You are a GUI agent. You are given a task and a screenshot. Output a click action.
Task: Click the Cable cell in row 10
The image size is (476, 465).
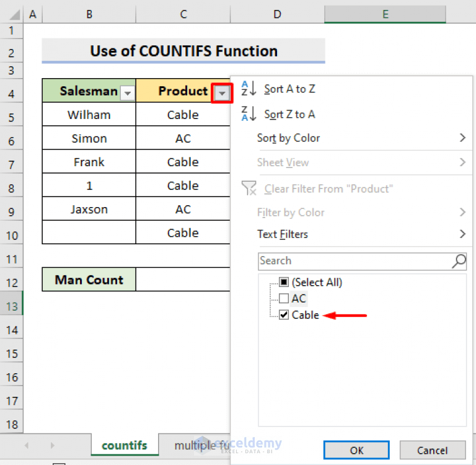183,233
